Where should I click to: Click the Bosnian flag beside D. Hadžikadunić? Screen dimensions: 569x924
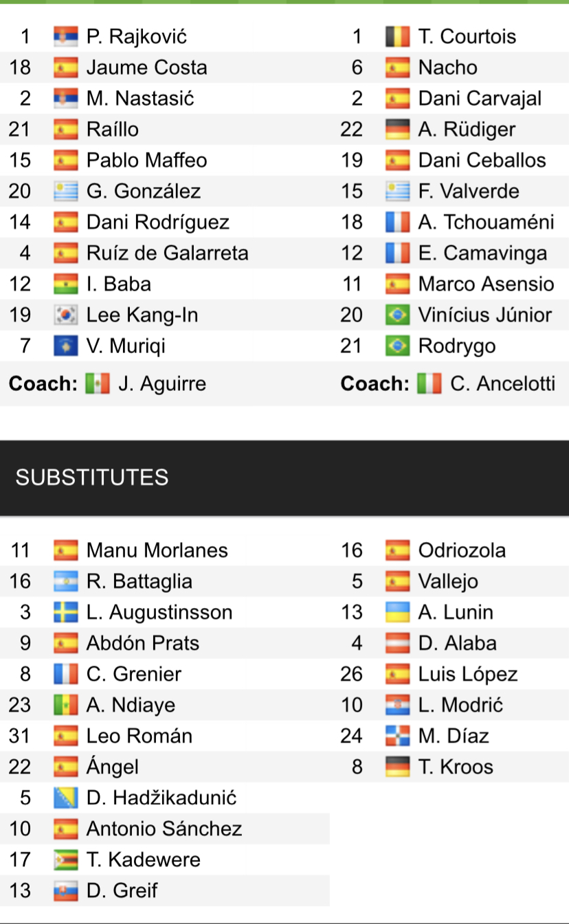click(66, 798)
